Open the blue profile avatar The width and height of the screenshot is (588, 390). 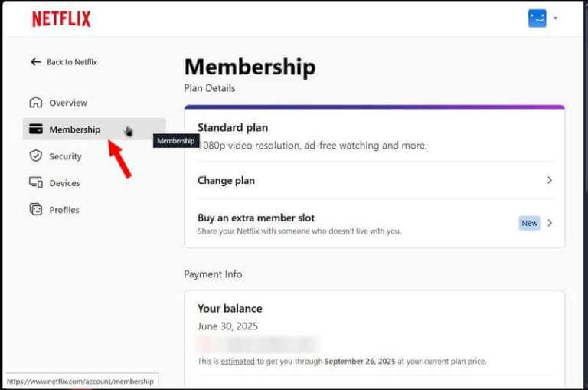[x=537, y=18]
